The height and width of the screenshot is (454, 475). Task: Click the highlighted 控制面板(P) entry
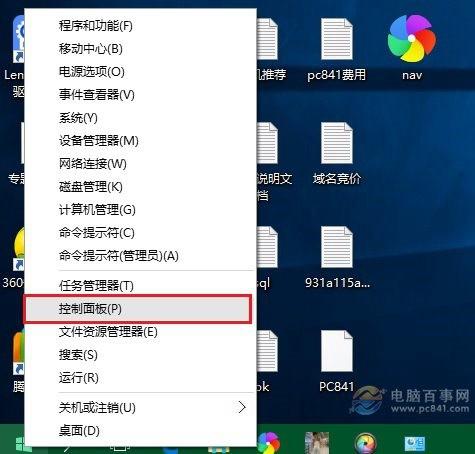pos(138,309)
